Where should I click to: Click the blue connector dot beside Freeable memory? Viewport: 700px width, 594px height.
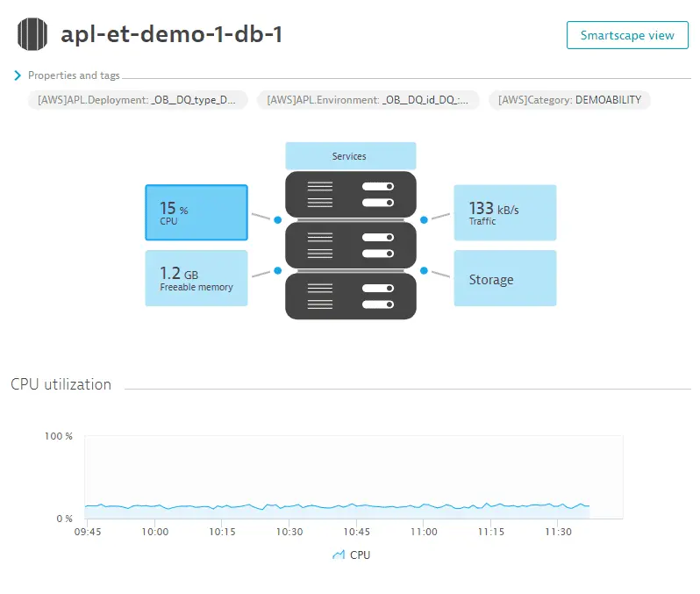[x=278, y=270]
